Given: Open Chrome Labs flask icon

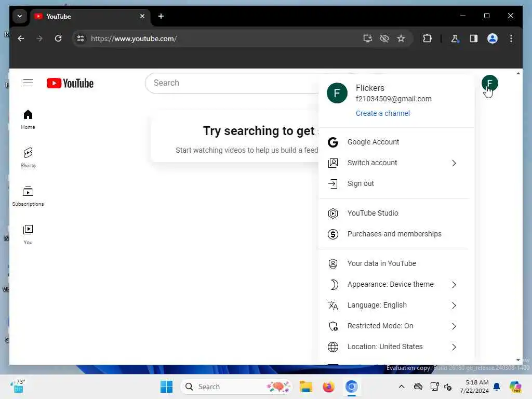Looking at the screenshot, I should click(455, 38).
